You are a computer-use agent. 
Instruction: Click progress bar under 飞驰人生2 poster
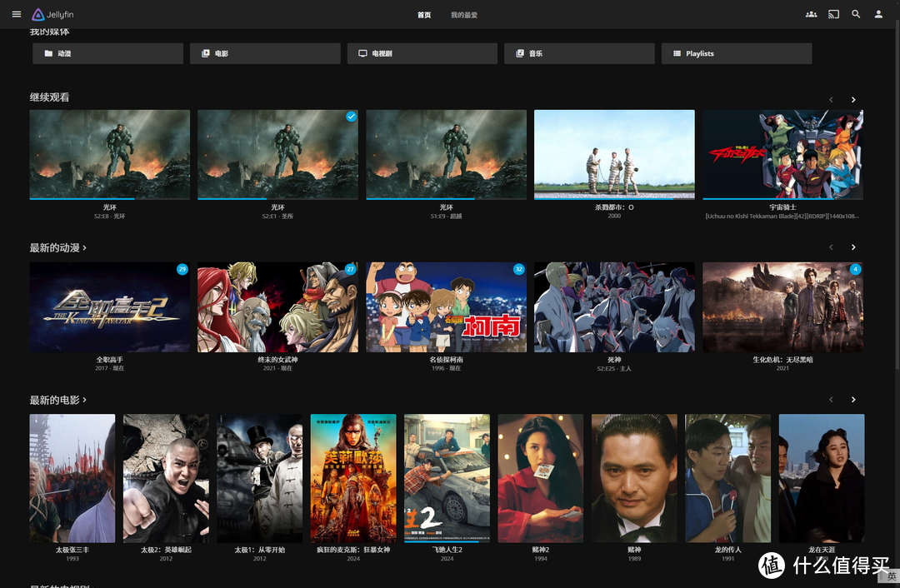pos(447,541)
